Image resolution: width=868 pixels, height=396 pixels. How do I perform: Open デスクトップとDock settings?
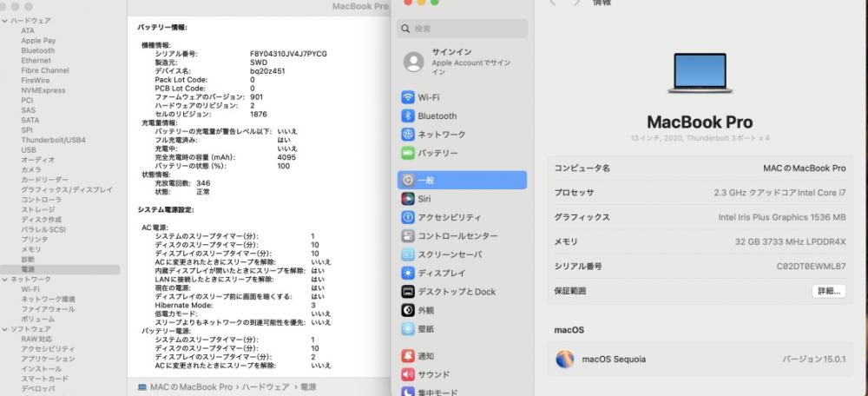pos(462,291)
